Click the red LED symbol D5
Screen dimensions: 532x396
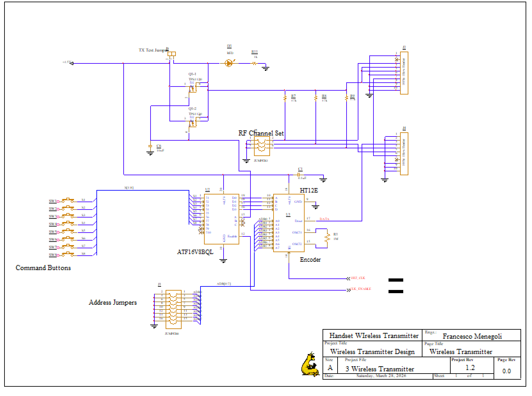[229, 63]
